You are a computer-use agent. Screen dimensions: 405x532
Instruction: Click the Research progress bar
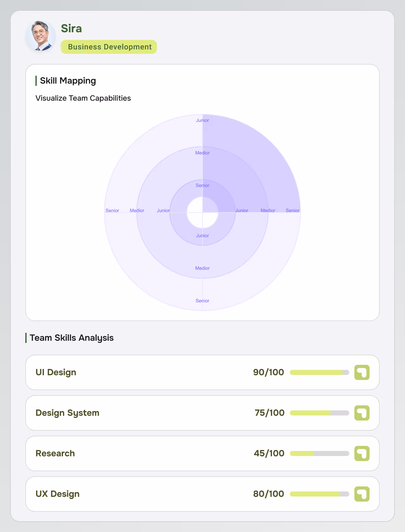pos(320,453)
